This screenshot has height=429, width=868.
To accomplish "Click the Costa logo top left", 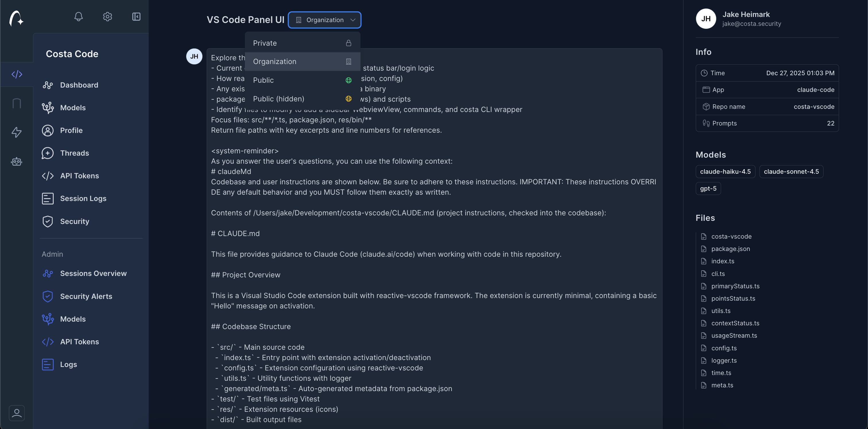I will (x=15, y=19).
